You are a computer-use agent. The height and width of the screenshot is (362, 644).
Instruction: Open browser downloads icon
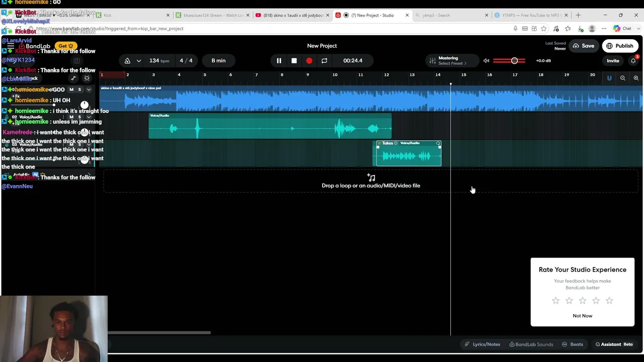tap(580, 29)
